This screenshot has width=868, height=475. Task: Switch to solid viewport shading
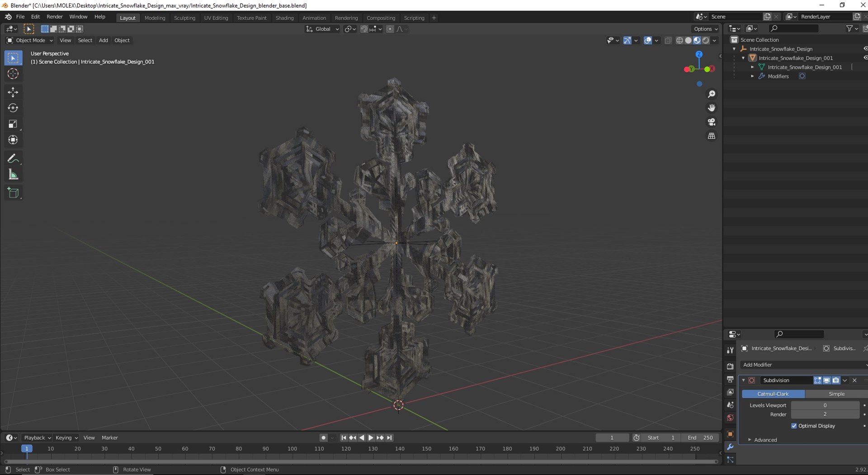click(688, 41)
